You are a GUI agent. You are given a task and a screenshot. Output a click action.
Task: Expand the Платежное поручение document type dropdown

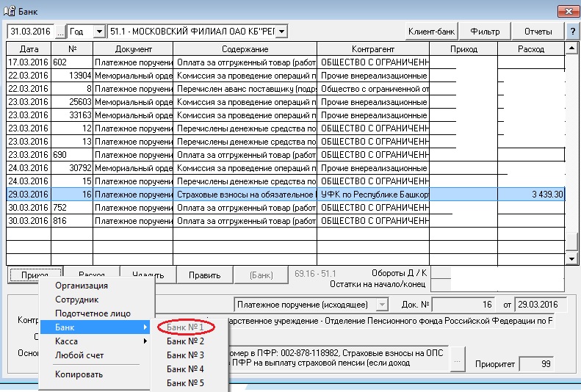[381, 305]
